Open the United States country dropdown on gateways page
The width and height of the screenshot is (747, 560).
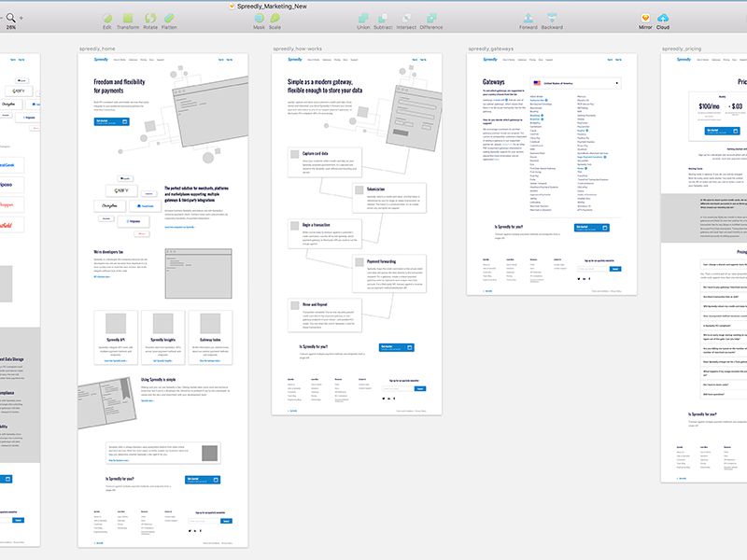tap(576, 83)
